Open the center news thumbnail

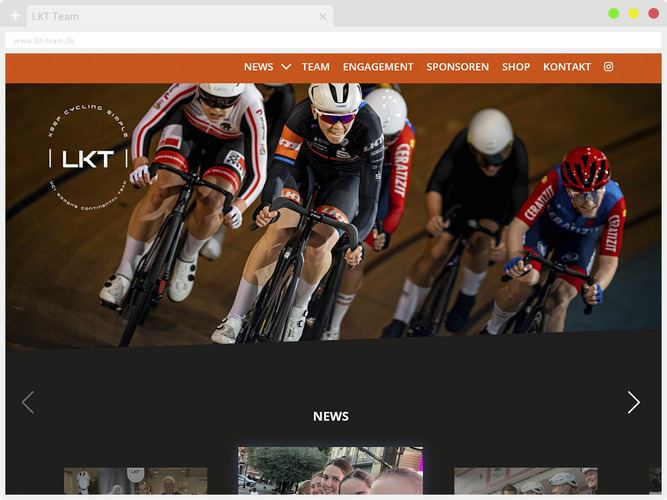point(330,471)
